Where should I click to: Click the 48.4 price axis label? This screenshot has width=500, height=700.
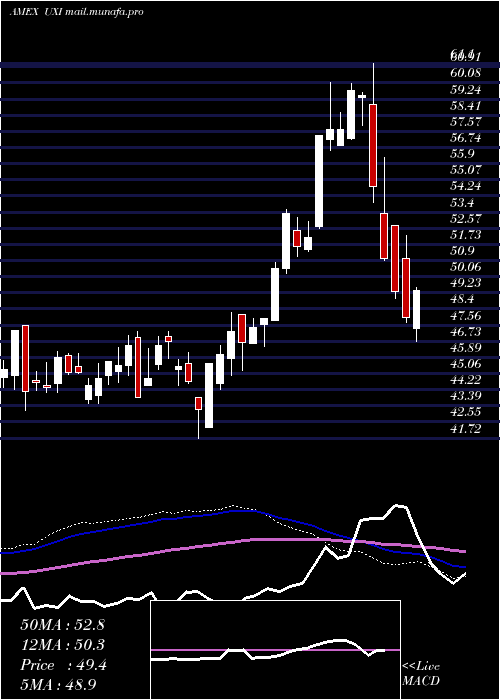point(462,299)
